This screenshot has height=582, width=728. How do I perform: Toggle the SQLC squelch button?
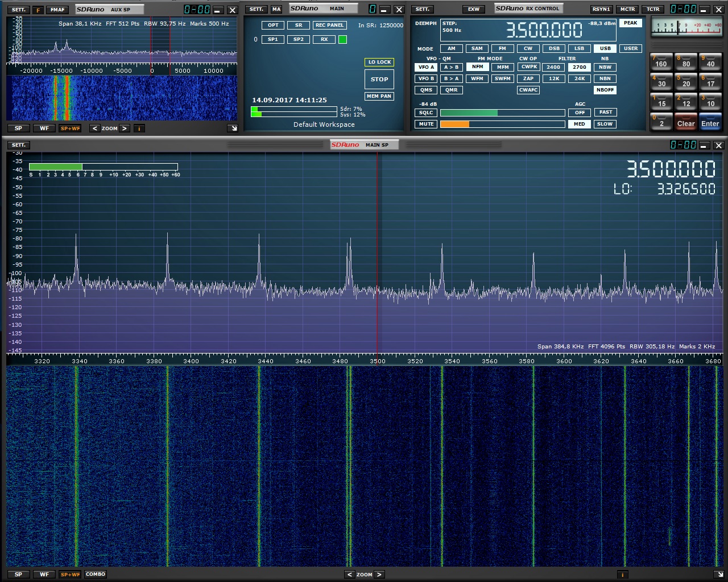tap(426, 113)
